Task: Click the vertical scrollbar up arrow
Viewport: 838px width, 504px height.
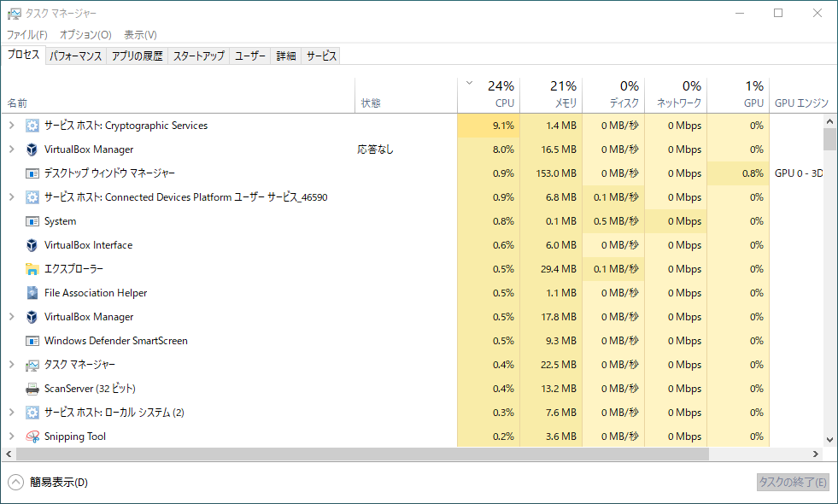Action: click(829, 122)
